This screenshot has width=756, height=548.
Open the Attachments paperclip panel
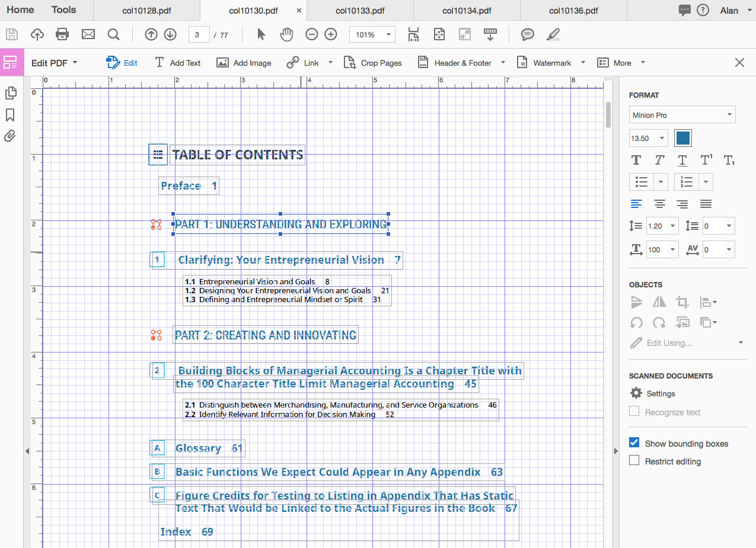10,136
